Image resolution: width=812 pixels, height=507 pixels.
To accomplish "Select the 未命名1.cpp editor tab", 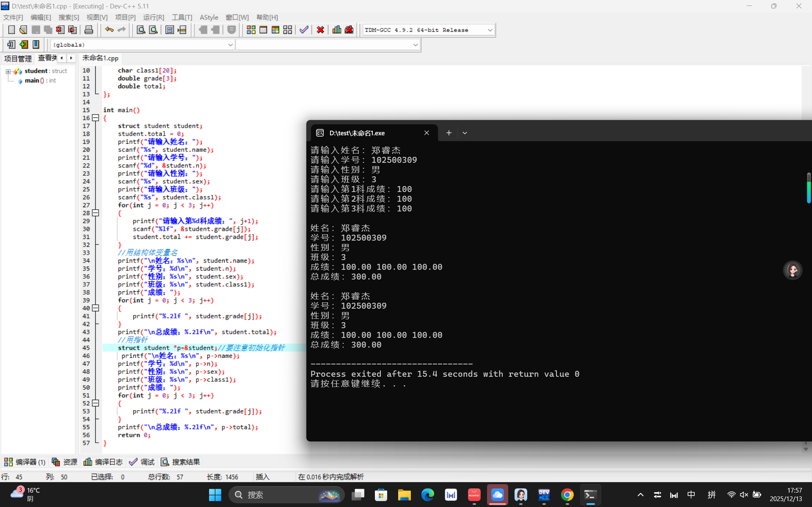I will (100, 58).
